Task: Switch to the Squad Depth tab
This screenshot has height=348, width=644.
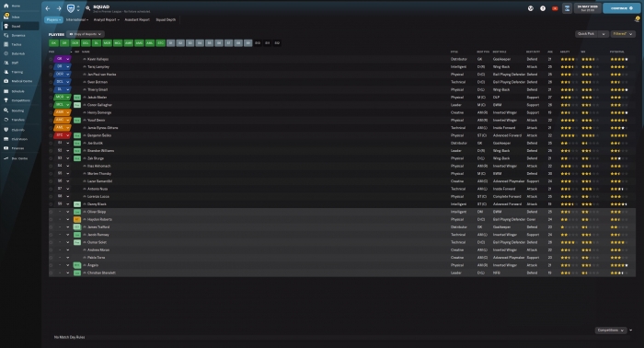Action: tap(166, 19)
